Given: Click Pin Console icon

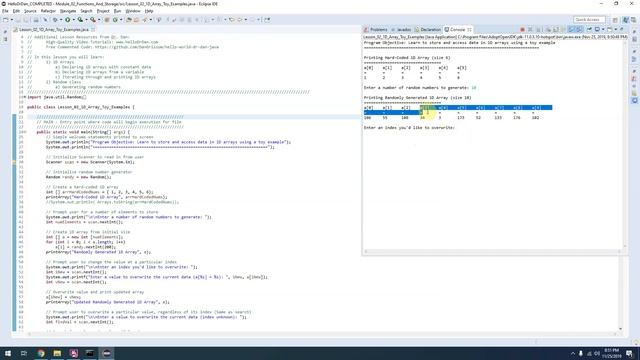Looking at the screenshot, I should click(x=589, y=30).
